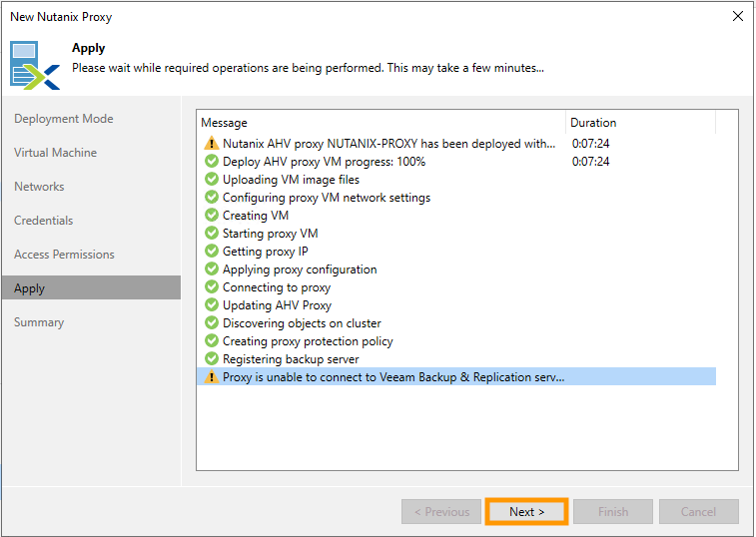Click green check icon for Applying proxy configuration
756x537 pixels.
point(211,268)
